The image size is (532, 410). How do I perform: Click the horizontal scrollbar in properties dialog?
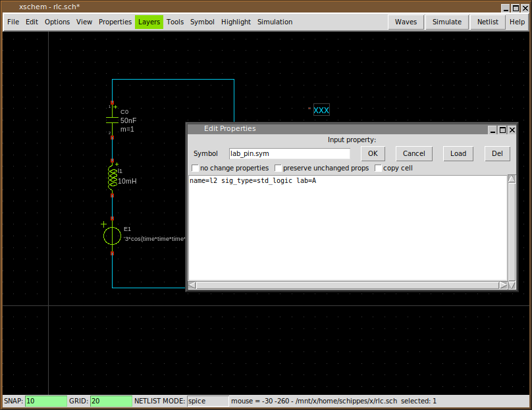point(348,285)
